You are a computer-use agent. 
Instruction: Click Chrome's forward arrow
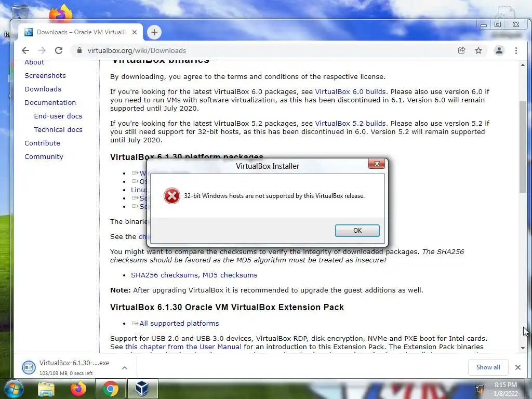click(42, 50)
